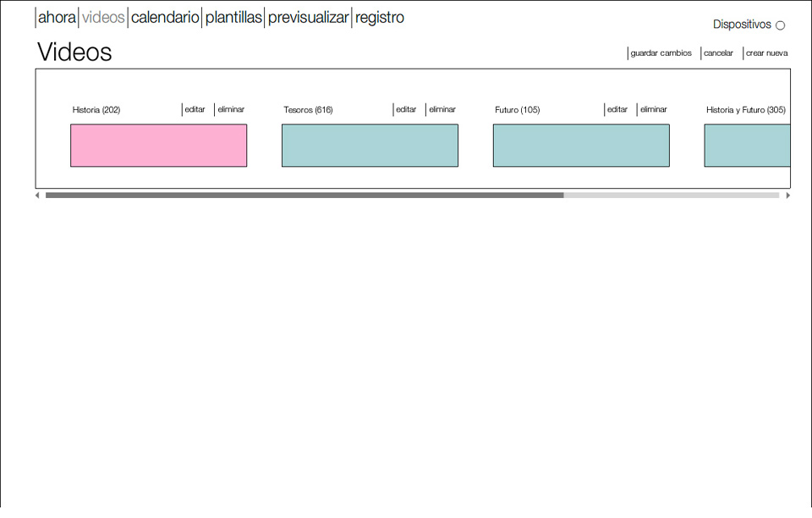
Task: Select the Historia y Futuro video block
Action: click(747, 146)
